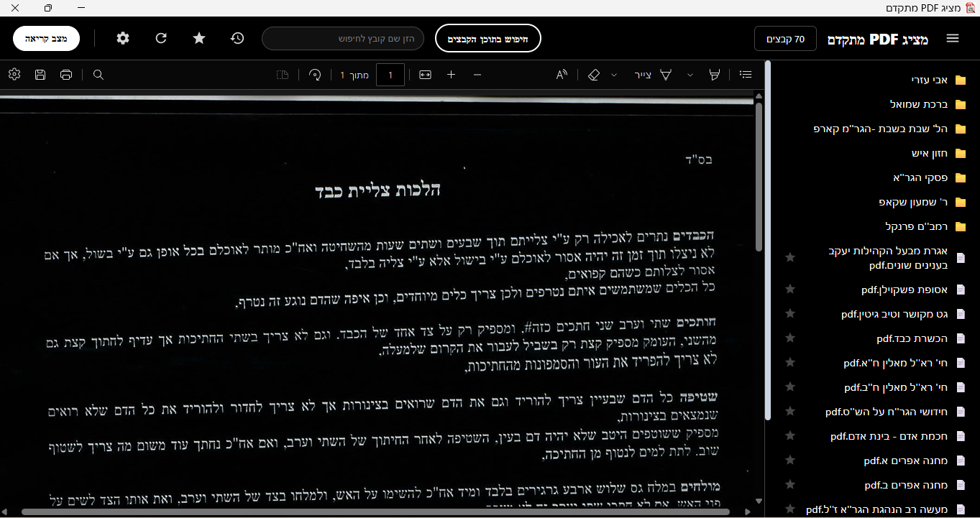The image size is (980, 518).
Task: Click the page number input field
Action: click(390, 74)
